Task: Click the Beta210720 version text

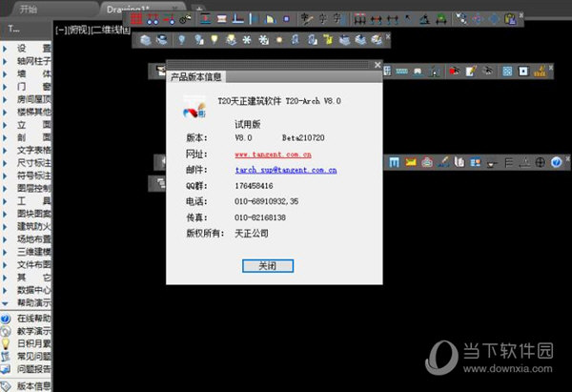Action: 303,137
